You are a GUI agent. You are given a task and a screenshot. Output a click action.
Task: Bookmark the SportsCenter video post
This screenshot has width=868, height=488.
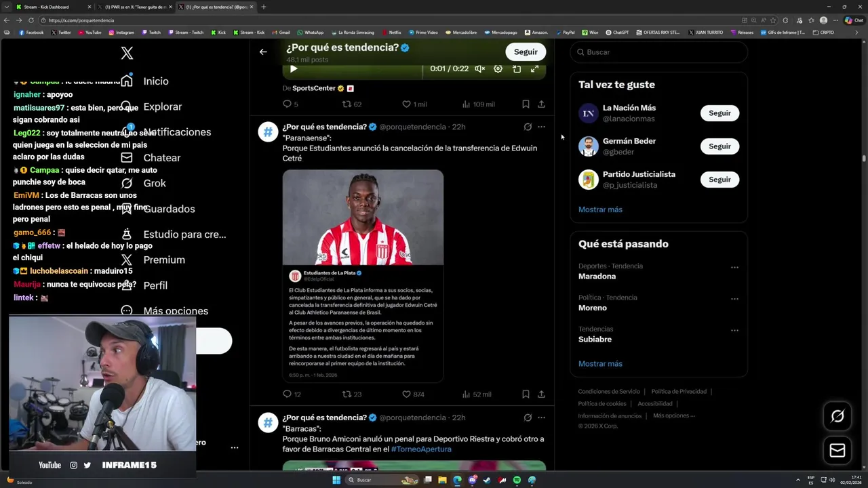(526, 104)
